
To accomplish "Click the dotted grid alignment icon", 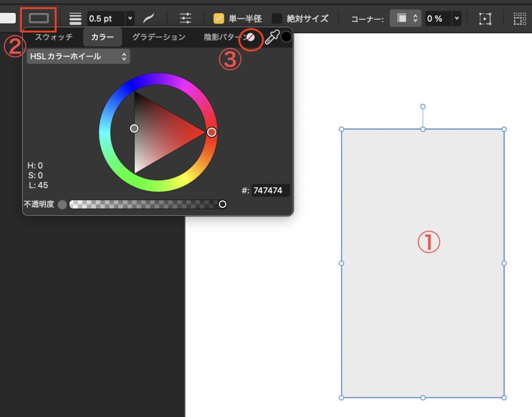I will [519, 19].
